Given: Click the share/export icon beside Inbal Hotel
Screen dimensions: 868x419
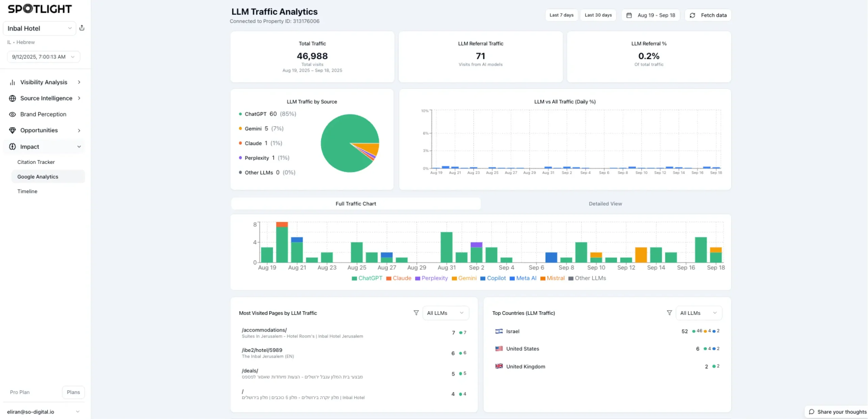Looking at the screenshot, I should click(82, 28).
